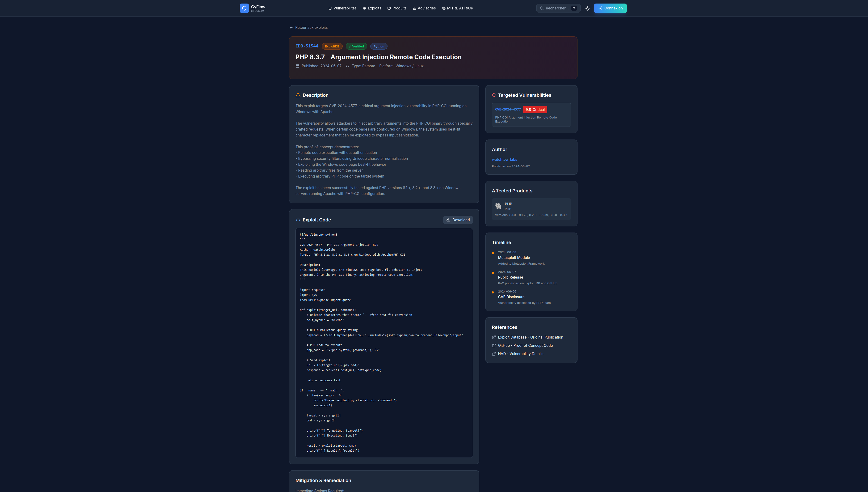Toggle the light/dark theme sun icon
868x492 pixels.
[587, 8]
